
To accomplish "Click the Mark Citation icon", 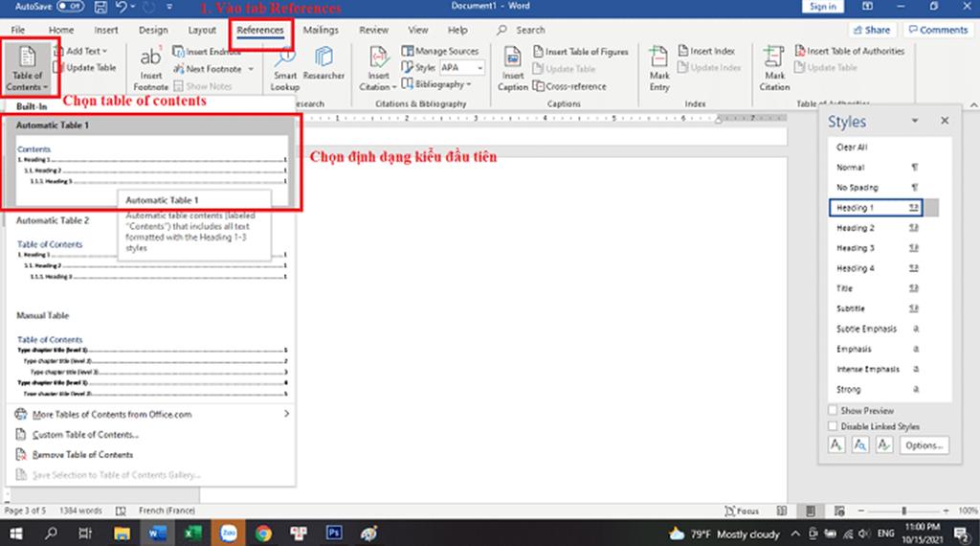I will [773, 57].
